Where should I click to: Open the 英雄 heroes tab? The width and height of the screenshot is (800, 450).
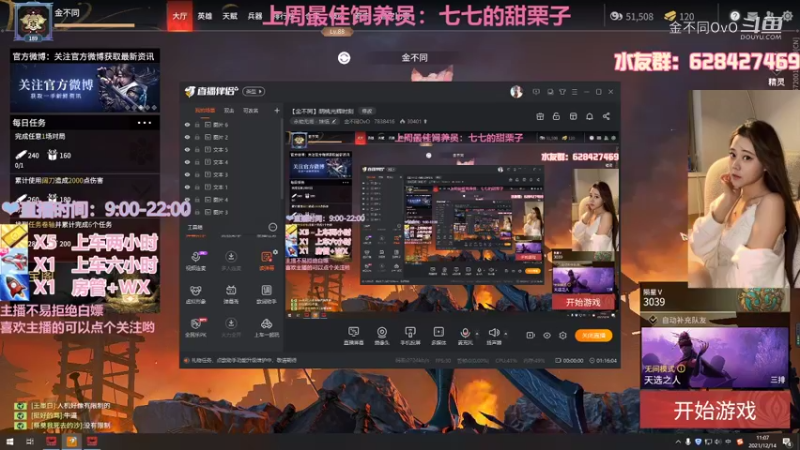click(x=205, y=16)
